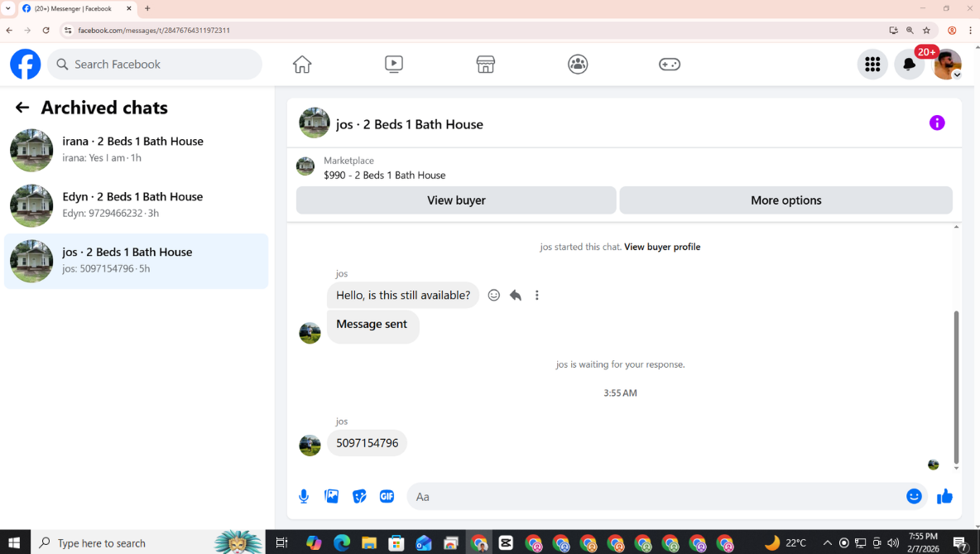980x554 pixels.
Task: Click the Facebook logo
Action: click(x=25, y=65)
